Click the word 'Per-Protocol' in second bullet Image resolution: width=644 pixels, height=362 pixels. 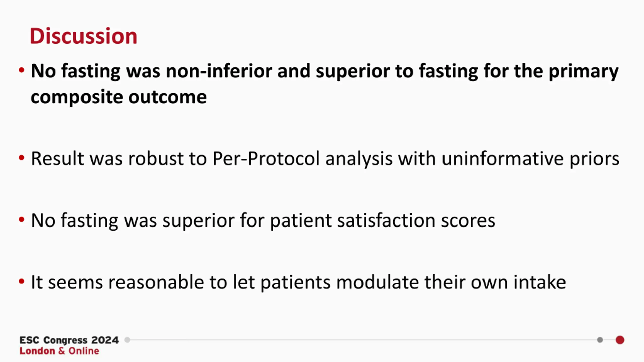pyautogui.click(x=266, y=159)
